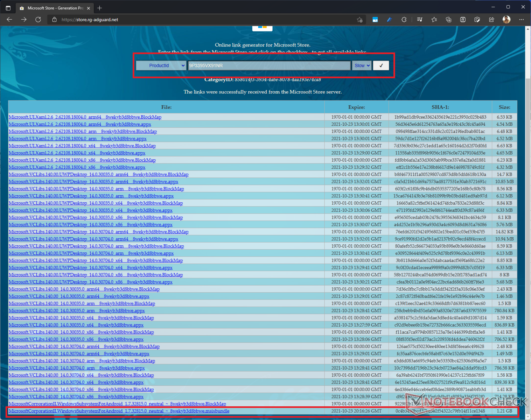Open the Favorites list icon
This screenshot has height=420, width=531.
(x=434, y=20)
